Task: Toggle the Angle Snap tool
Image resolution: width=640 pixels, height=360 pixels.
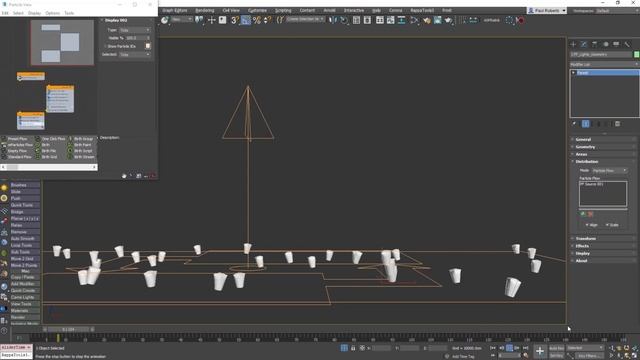Action: click(x=246, y=20)
